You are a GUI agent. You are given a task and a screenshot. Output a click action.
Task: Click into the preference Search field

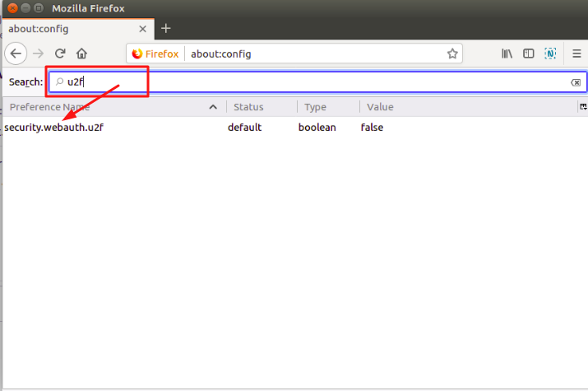pyautogui.click(x=317, y=81)
